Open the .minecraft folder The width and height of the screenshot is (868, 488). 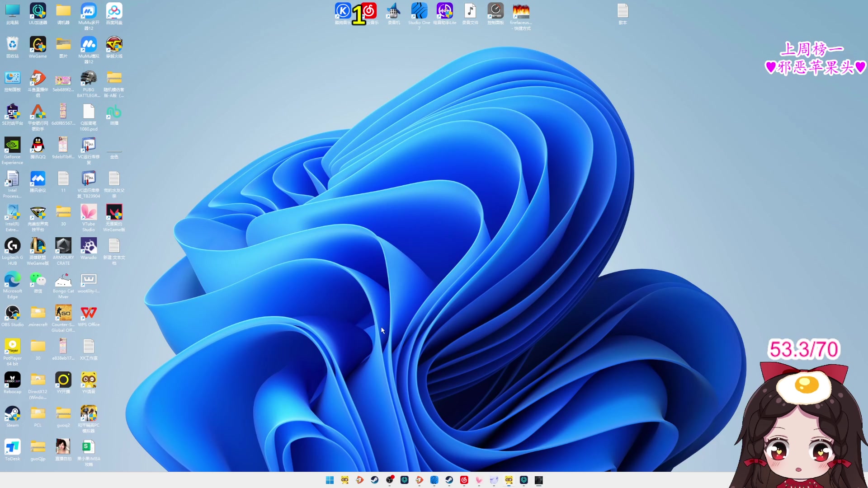point(38,316)
